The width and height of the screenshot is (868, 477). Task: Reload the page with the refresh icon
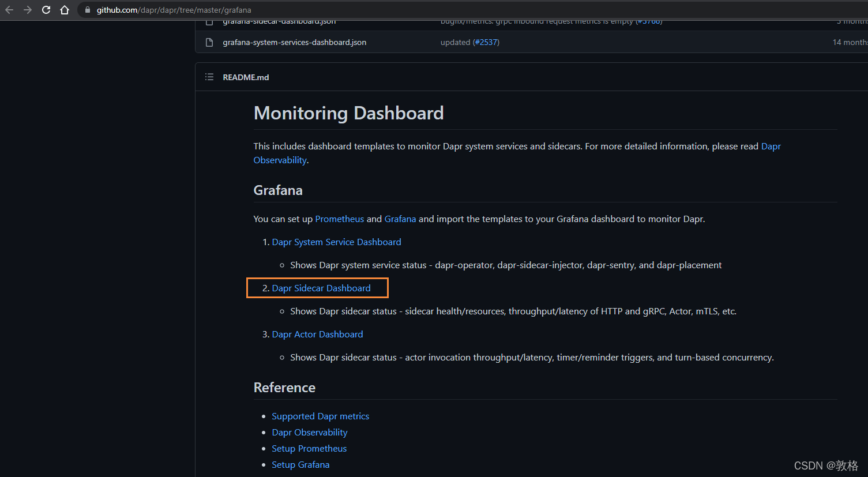click(x=46, y=9)
